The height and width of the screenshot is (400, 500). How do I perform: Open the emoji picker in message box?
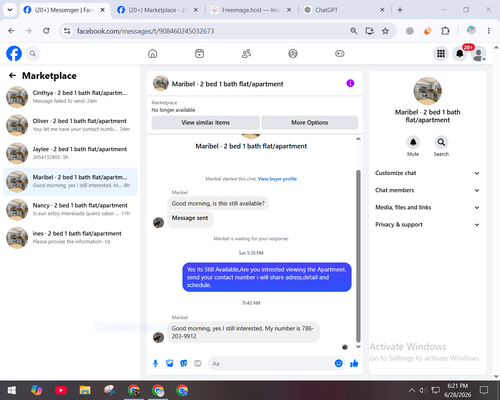pyautogui.click(x=338, y=363)
